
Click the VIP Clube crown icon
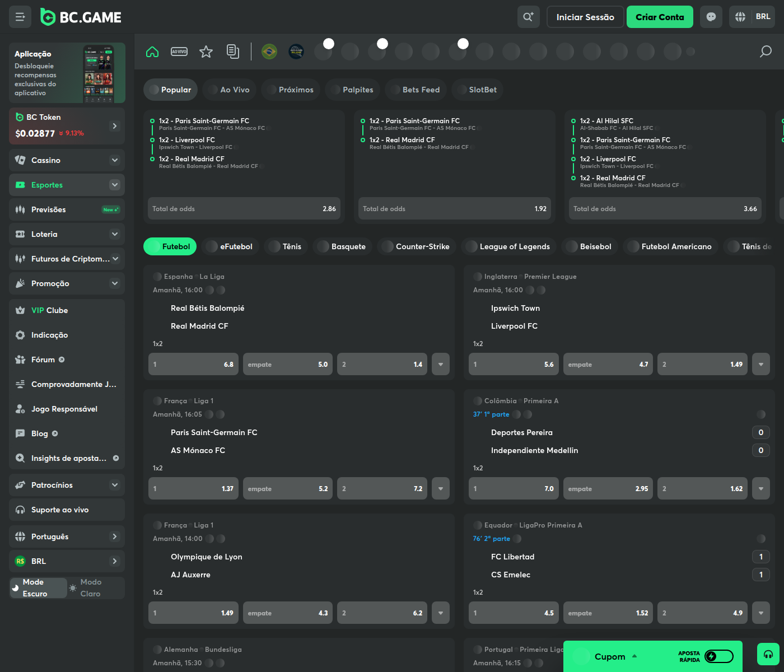coord(20,310)
